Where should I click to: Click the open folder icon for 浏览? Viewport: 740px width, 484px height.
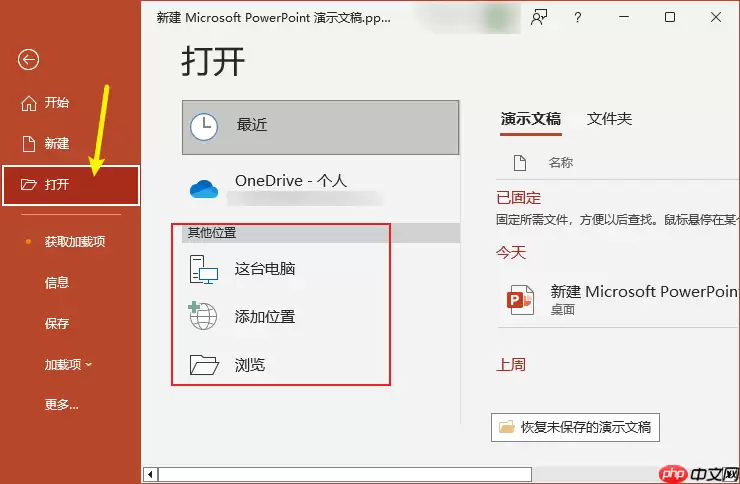pyautogui.click(x=204, y=365)
